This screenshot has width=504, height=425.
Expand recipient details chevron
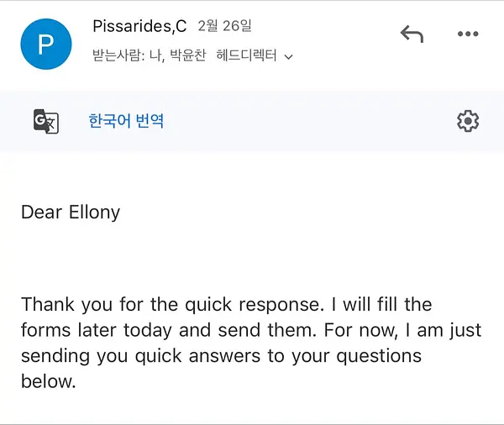289,57
